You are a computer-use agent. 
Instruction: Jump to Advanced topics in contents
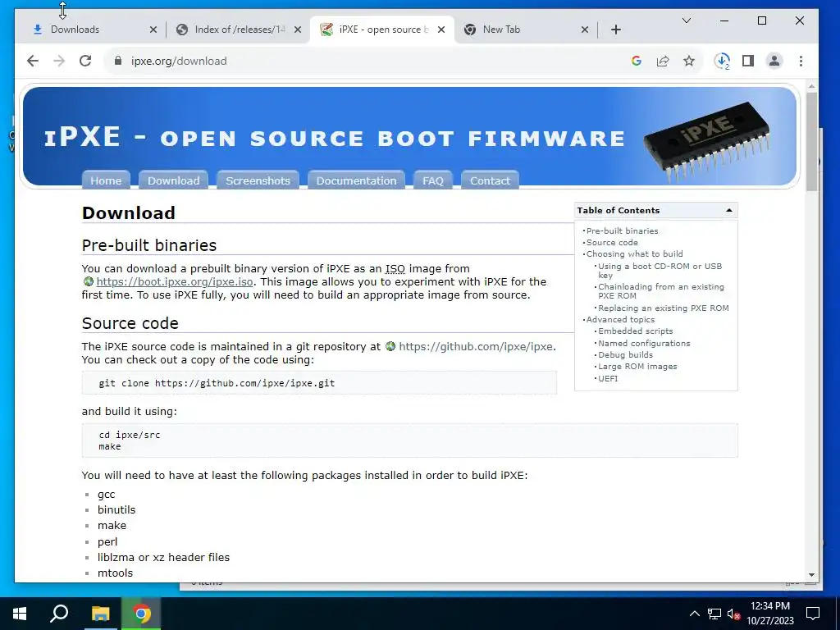click(x=620, y=319)
